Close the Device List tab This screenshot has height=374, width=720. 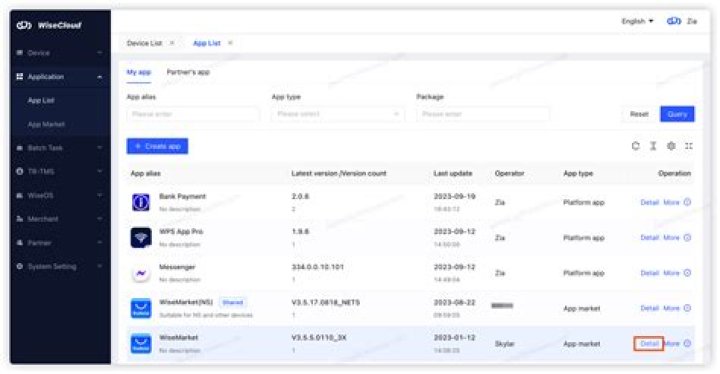172,43
